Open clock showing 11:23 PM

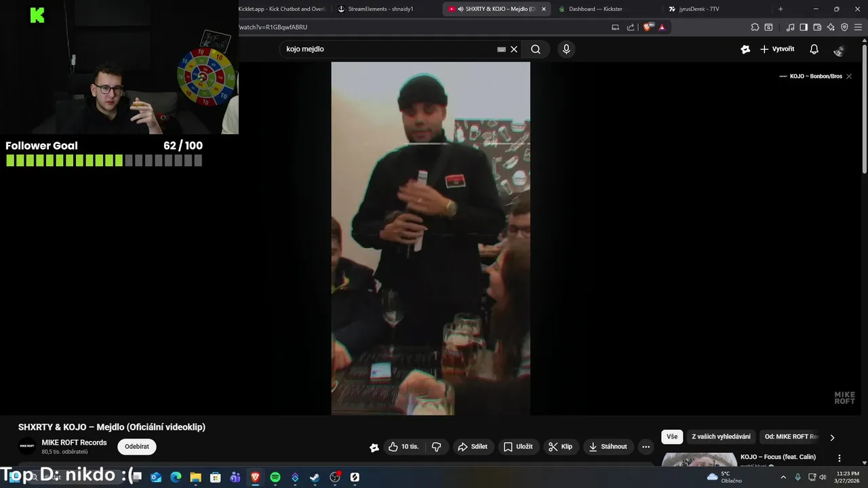848,477
